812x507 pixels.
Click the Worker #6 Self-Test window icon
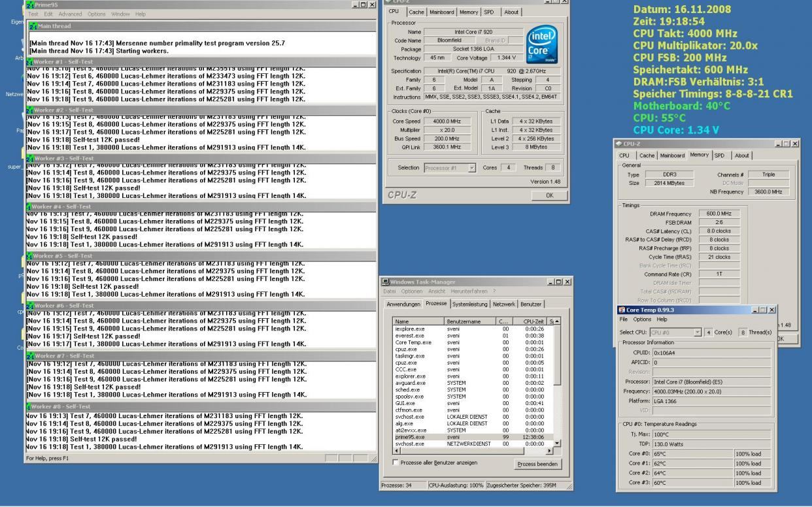(31, 305)
